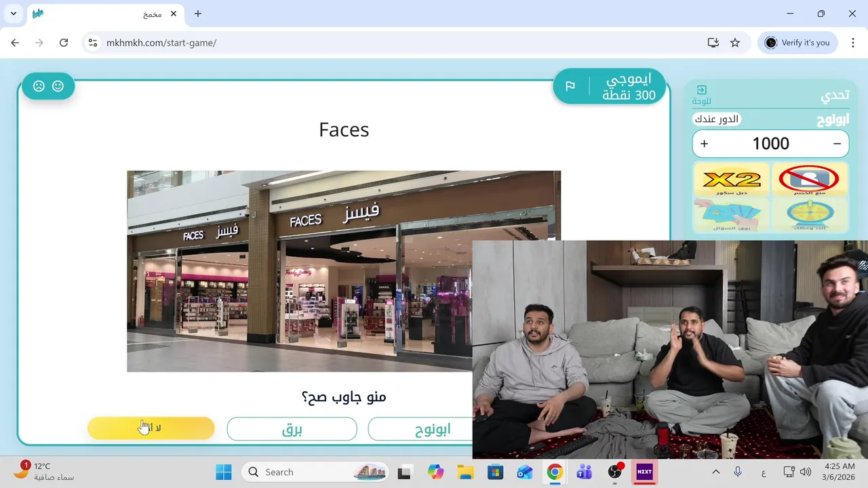Click the ايموجي 300 نقطة category badge
The width and height of the screenshot is (868, 488).
click(609, 87)
